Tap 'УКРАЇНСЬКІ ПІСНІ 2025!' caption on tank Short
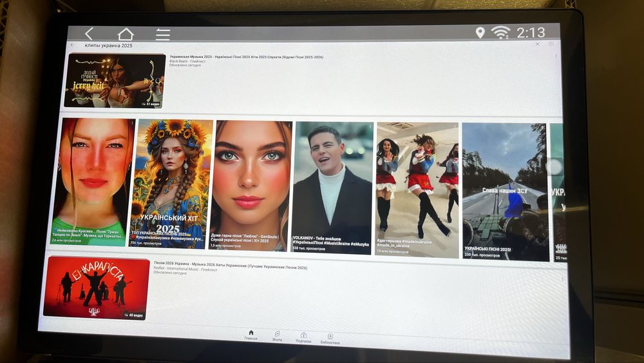 coord(488,249)
